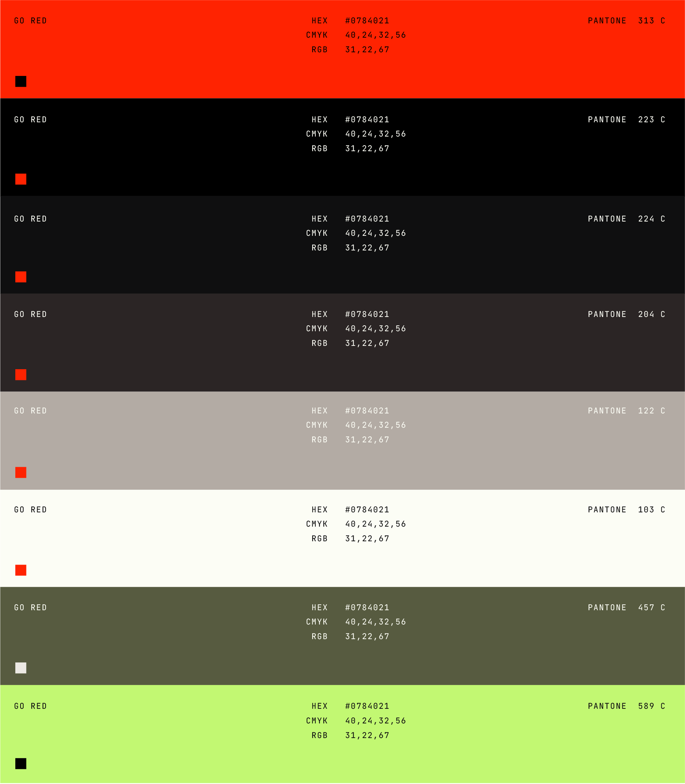Click the CMYK label in the Pantone 223 C band

[x=317, y=134]
